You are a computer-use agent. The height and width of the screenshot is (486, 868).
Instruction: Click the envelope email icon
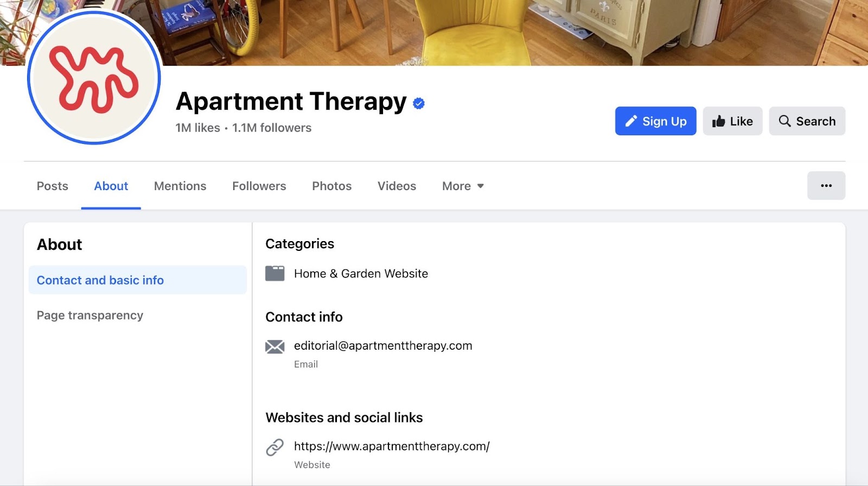[x=275, y=346]
